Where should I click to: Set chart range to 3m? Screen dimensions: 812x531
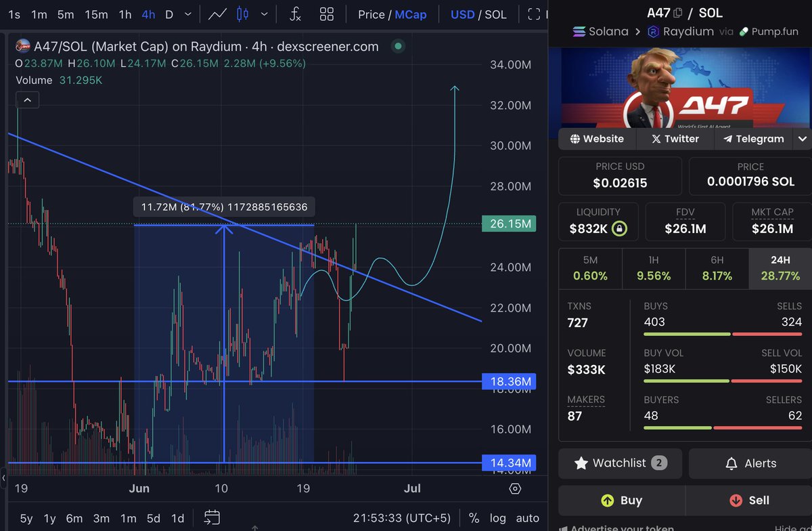coord(101,518)
